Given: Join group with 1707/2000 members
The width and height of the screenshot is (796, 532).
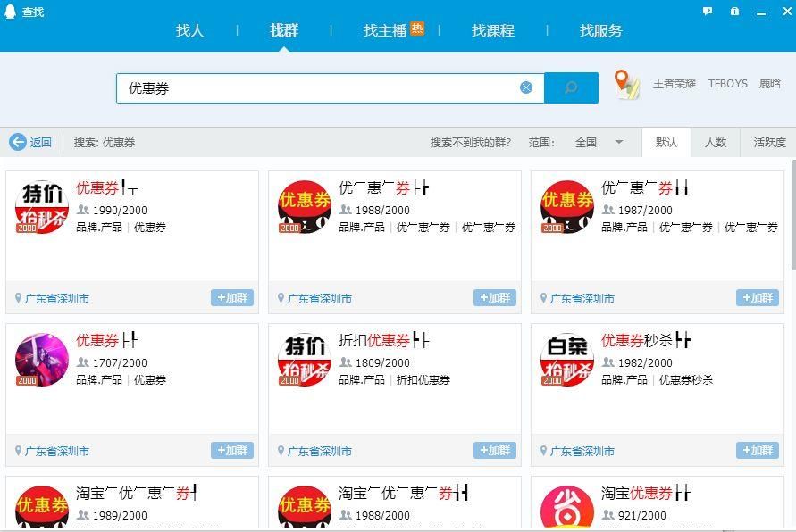Looking at the screenshot, I should tap(232, 451).
